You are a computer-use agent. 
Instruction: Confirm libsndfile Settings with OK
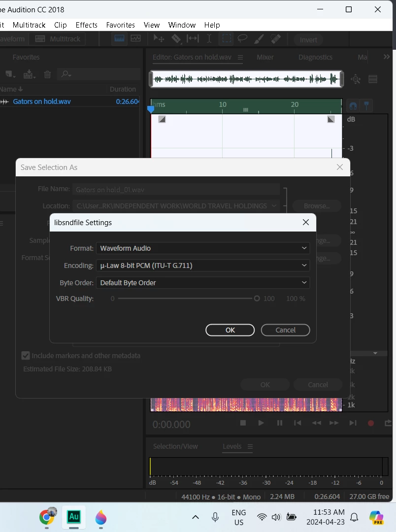pyautogui.click(x=230, y=330)
